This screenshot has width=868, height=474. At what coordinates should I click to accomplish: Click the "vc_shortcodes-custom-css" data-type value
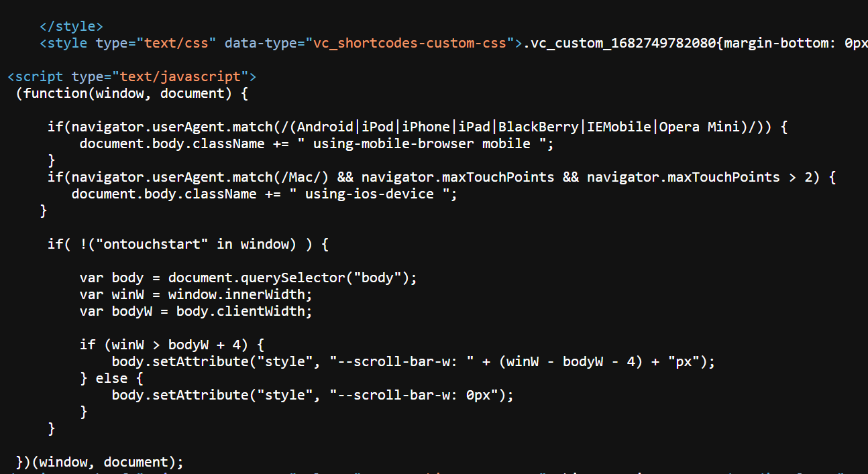click(410, 44)
